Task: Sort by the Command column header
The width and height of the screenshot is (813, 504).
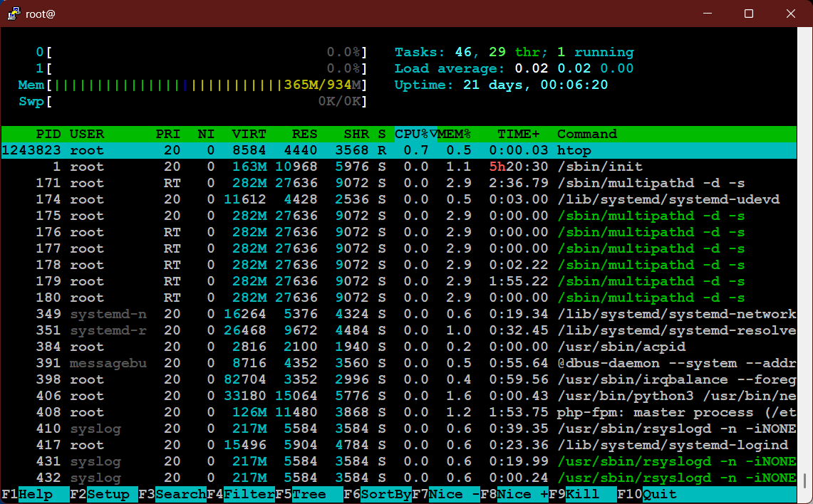Action: (587, 134)
